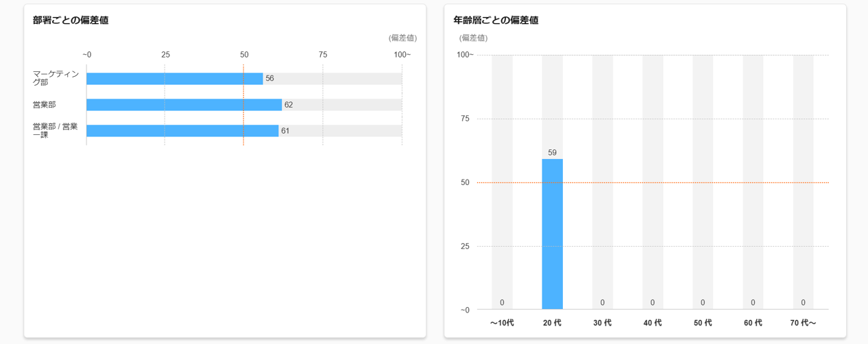Click the 30 代 axis label
This screenshot has width=868, height=344.
[602, 323]
